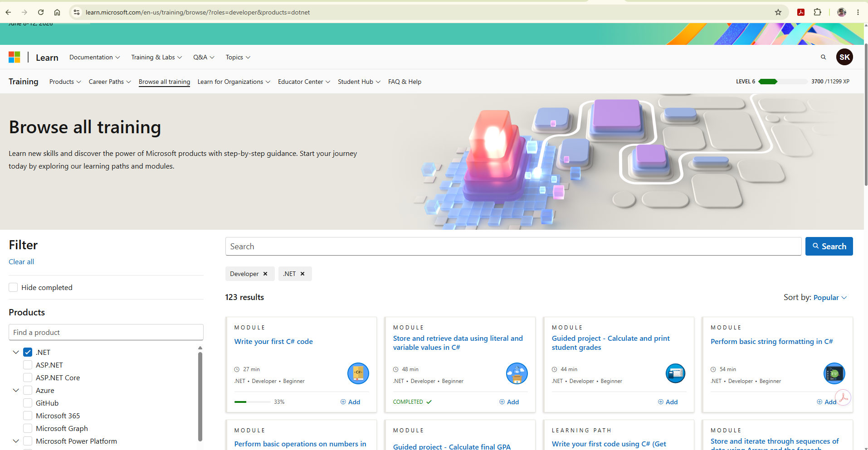Check the ASP.NET product checkbox

[28, 365]
